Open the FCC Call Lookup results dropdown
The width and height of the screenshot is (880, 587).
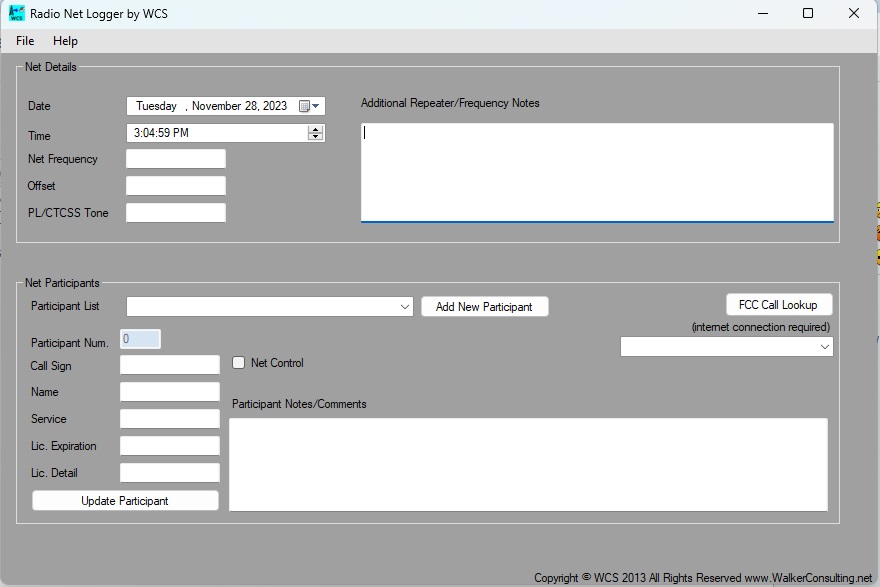[x=824, y=347]
